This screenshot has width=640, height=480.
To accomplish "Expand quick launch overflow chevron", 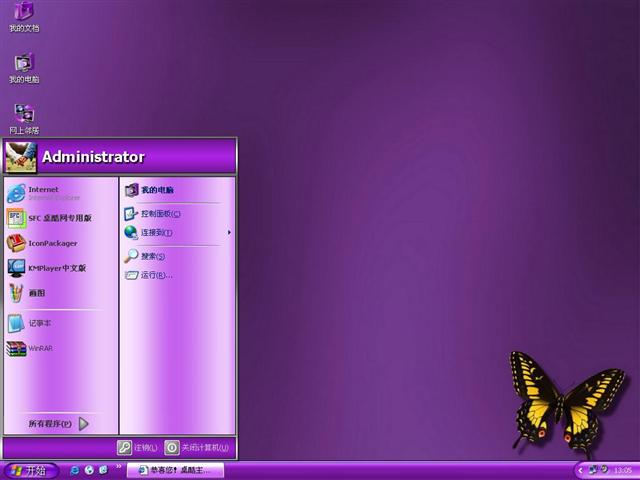I will coord(118,466).
